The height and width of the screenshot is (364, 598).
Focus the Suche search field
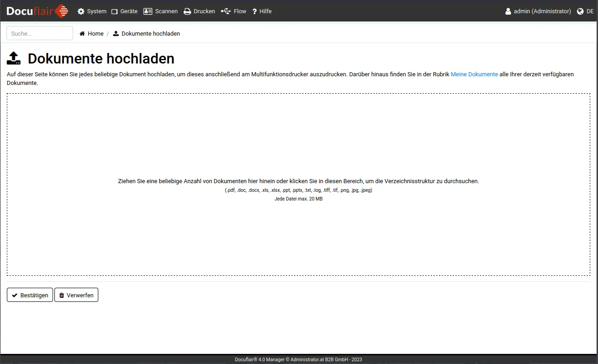click(40, 33)
